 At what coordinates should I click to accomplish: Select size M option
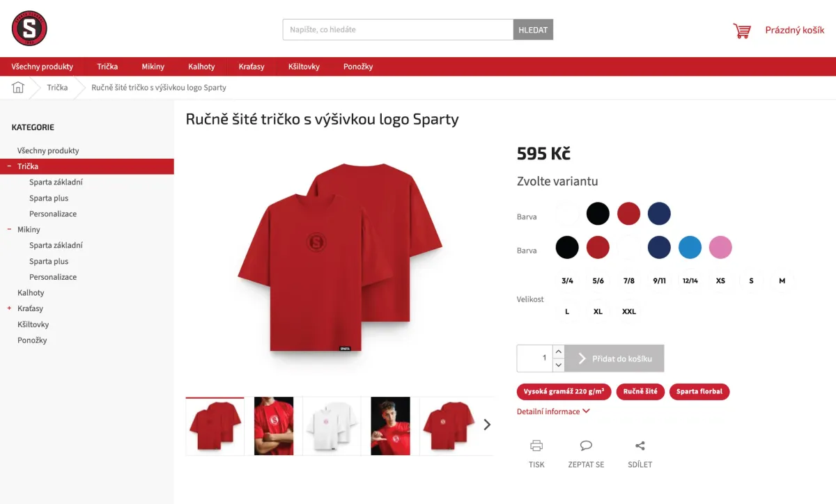tap(782, 281)
